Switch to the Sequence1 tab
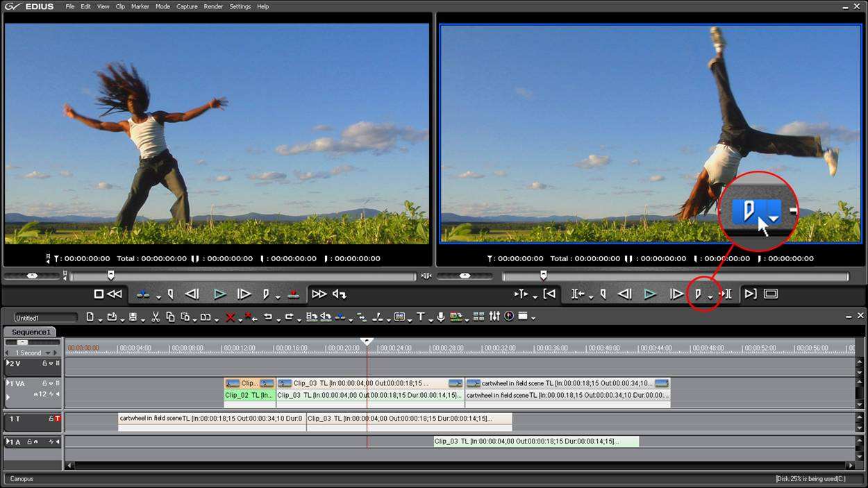This screenshot has height=488, width=868. pyautogui.click(x=31, y=333)
